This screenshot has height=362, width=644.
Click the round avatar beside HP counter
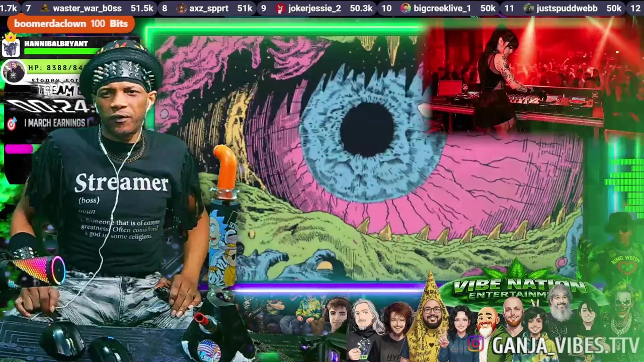[13, 71]
